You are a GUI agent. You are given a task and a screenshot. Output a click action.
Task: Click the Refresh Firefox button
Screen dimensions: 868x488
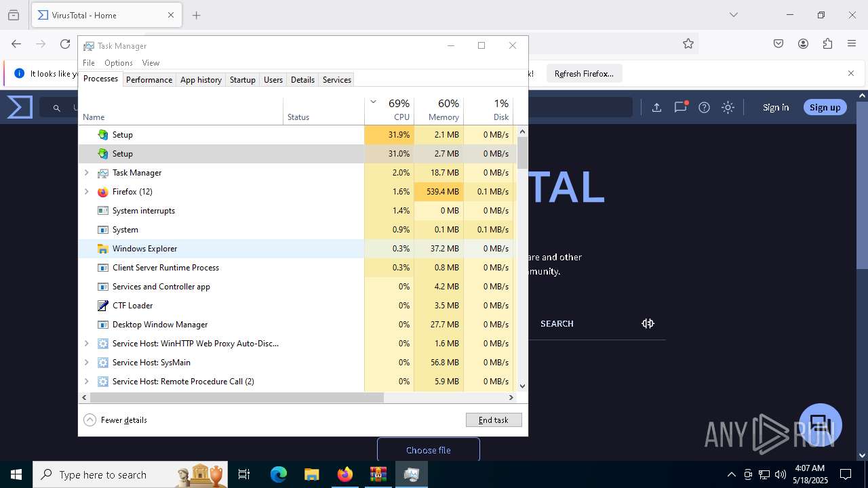pos(584,74)
